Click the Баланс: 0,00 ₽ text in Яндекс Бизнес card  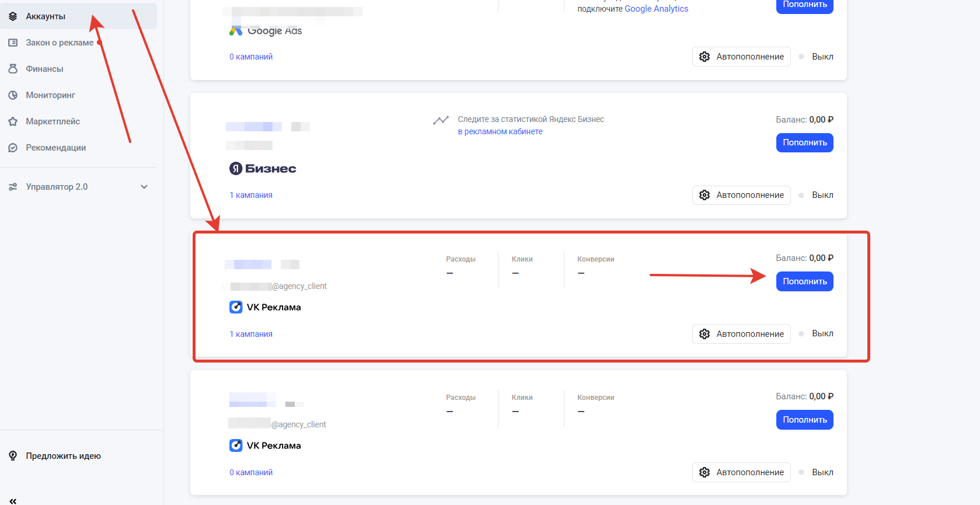coord(804,120)
